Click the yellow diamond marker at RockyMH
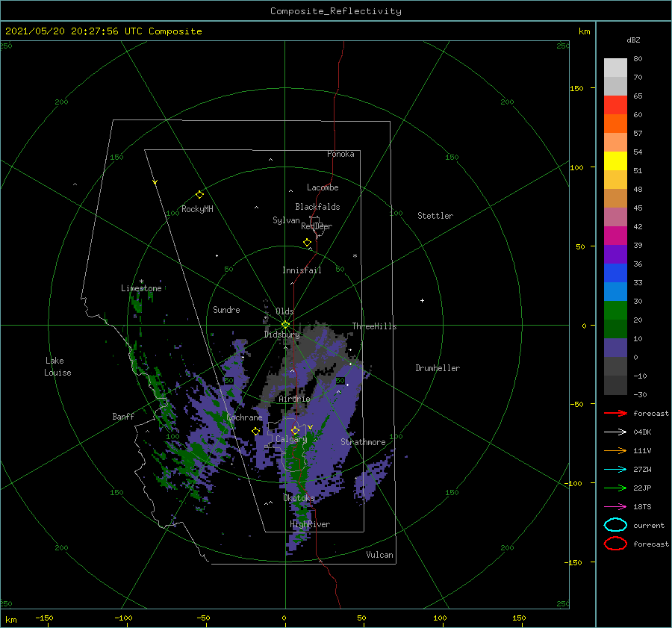Screen dimensions: 672x628 coord(199,195)
